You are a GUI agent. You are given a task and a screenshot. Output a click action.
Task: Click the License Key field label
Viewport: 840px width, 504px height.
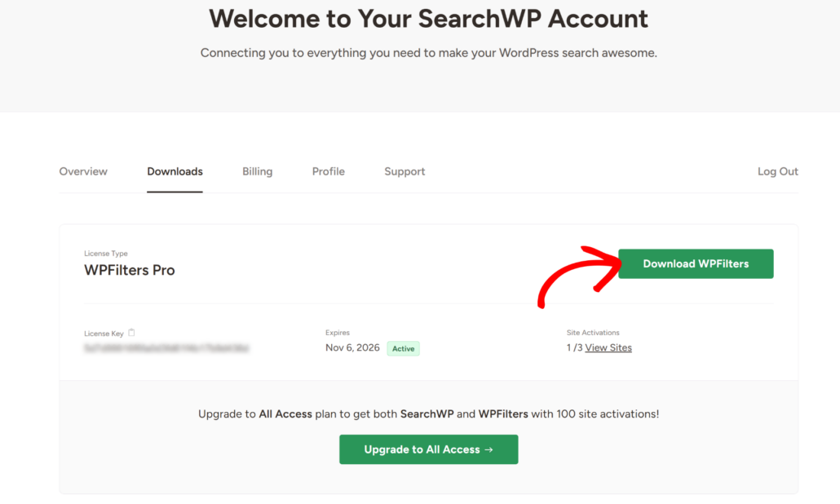point(104,333)
